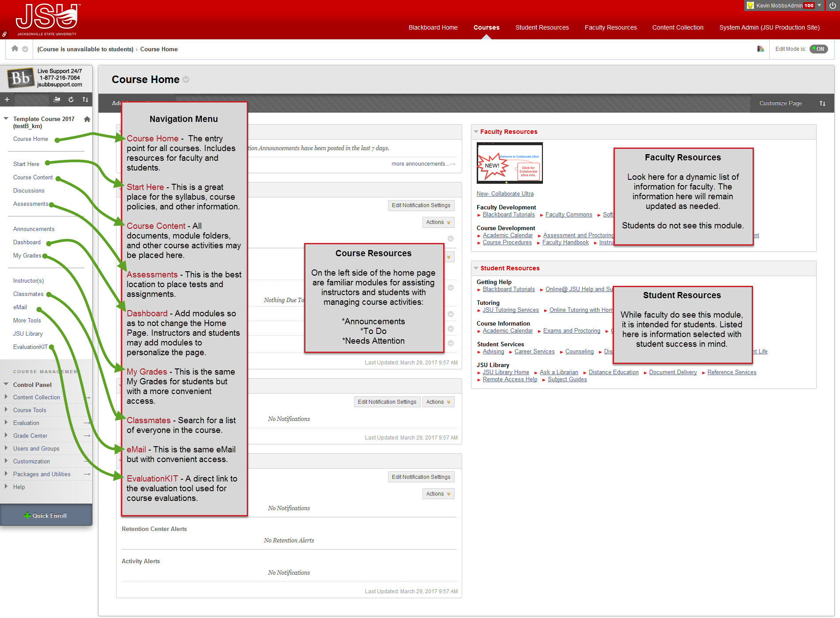Click the link icon at header left edge

coord(4,34)
